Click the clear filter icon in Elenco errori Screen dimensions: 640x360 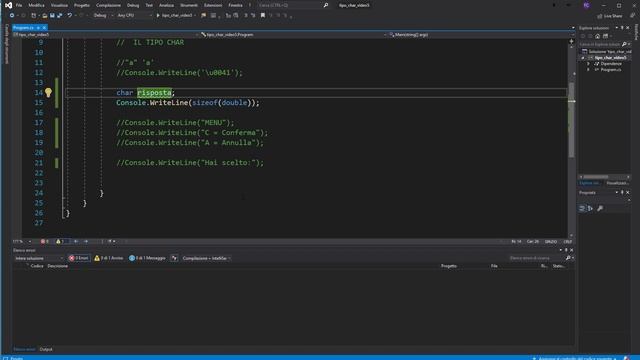(174, 258)
